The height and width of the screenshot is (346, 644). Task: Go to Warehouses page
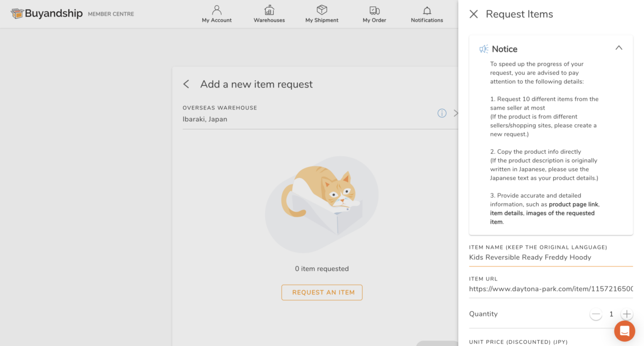click(x=269, y=10)
